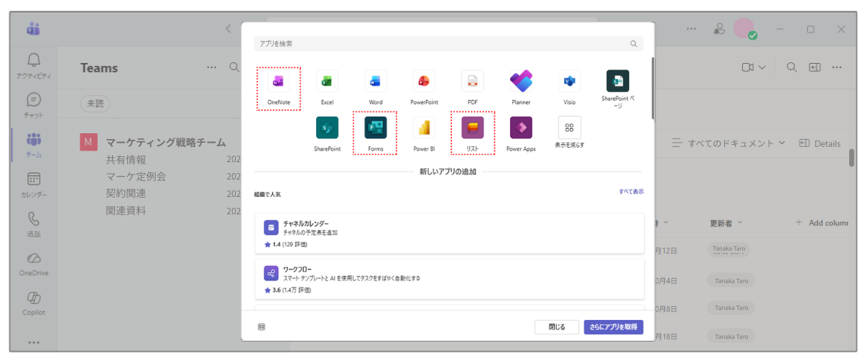Open the すべてのドキュメント view dropdown
Viewport: 868px width, 362px height.
[x=728, y=143]
